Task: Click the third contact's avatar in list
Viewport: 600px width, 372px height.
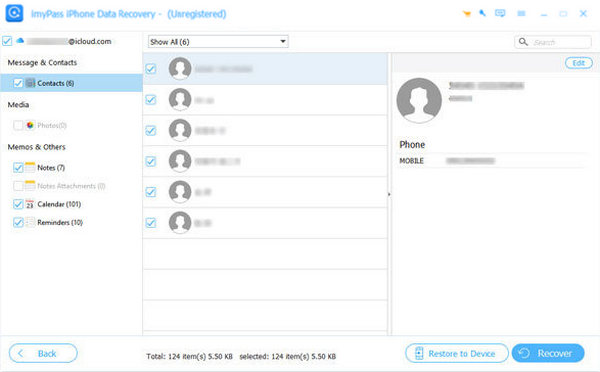Action: coord(180,131)
